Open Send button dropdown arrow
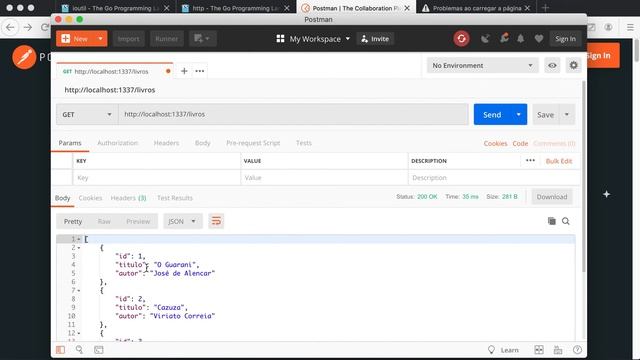The height and width of the screenshot is (360, 640). [519, 114]
